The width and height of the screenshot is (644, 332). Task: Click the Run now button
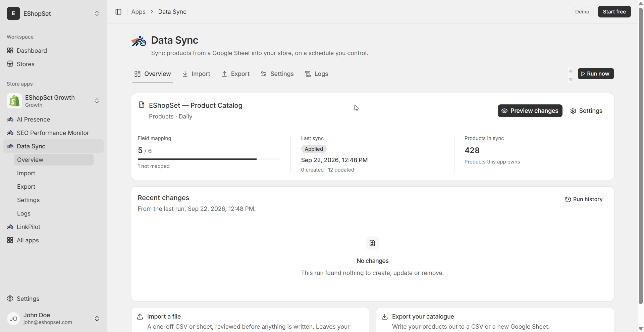coord(596,74)
